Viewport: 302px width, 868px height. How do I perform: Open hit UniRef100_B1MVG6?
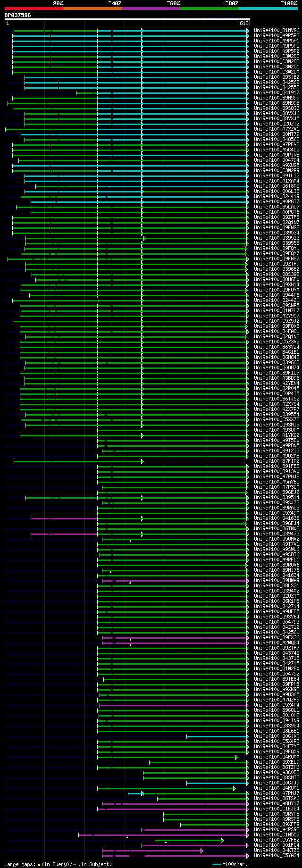[x=277, y=30]
